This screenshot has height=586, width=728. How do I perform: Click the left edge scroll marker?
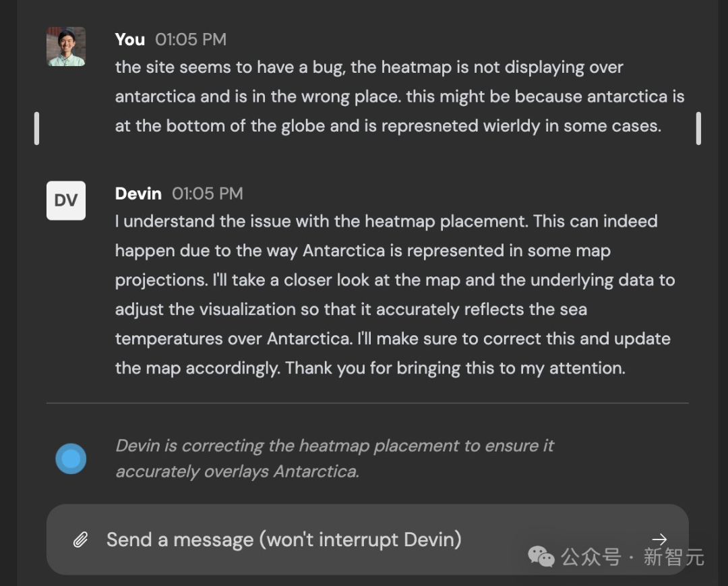point(37,128)
